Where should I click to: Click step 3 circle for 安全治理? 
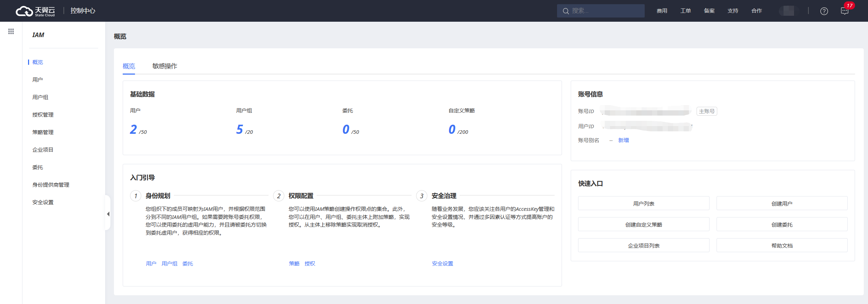click(422, 196)
